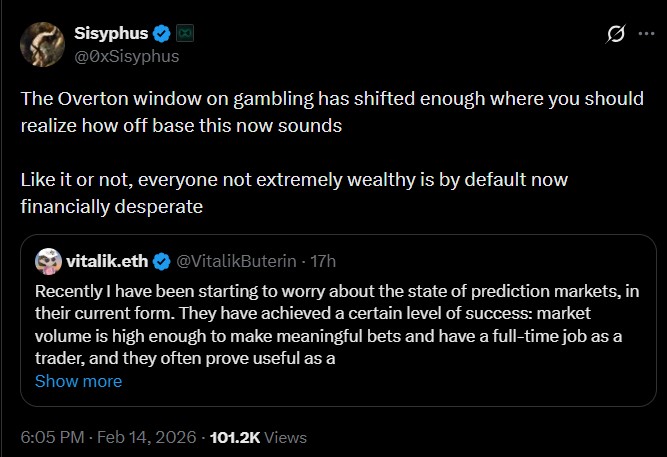The height and width of the screenshot is (457, 667).
Task: Click the 6:05 PM tweet timestamp
Action: (x=52, y=437)
